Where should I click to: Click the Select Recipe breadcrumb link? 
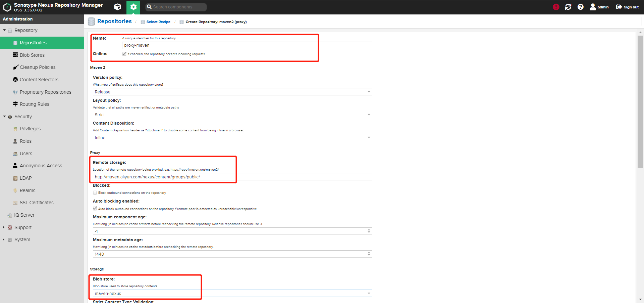point(158,22)
